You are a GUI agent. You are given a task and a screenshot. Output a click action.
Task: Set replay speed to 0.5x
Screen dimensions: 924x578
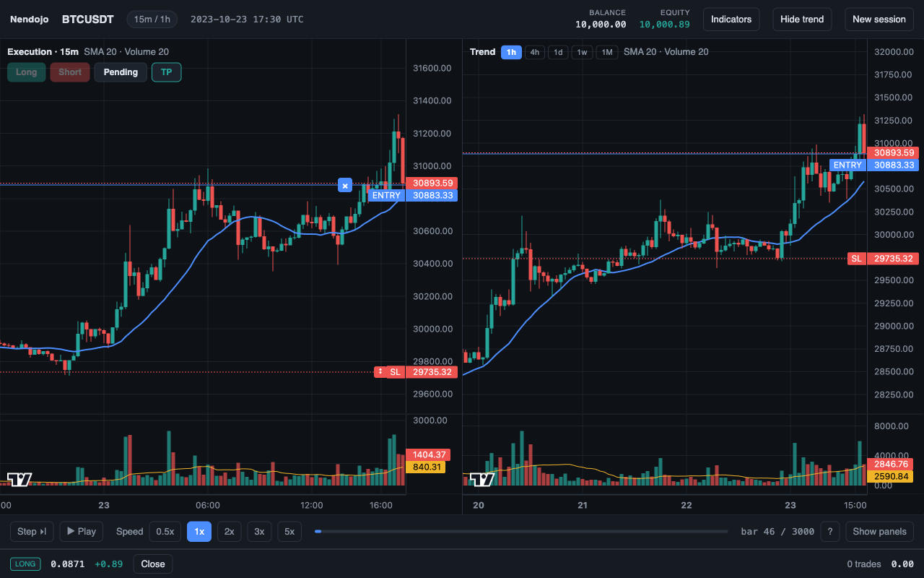[165, 532]
